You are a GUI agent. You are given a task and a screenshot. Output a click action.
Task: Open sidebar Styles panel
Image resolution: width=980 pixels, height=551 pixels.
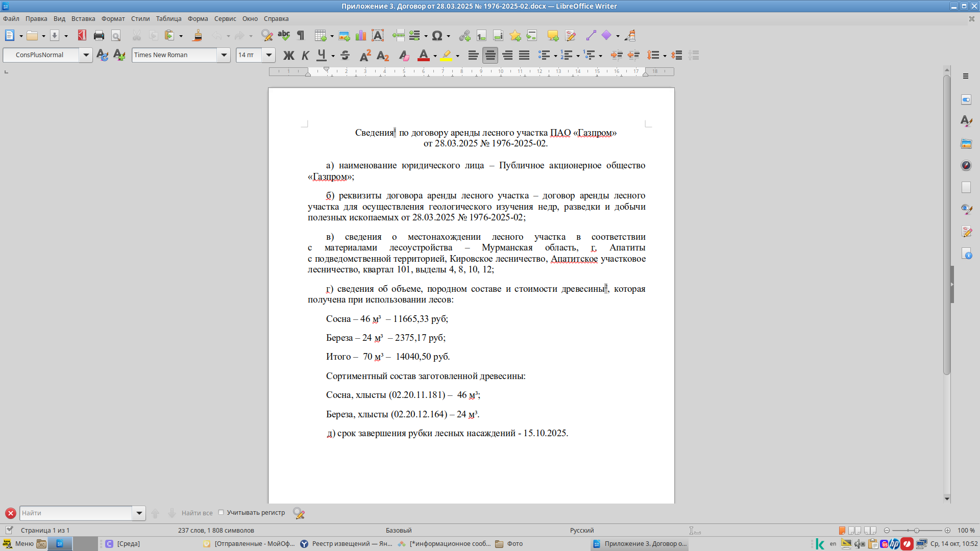pyautogui.click(x=966, y=121)
